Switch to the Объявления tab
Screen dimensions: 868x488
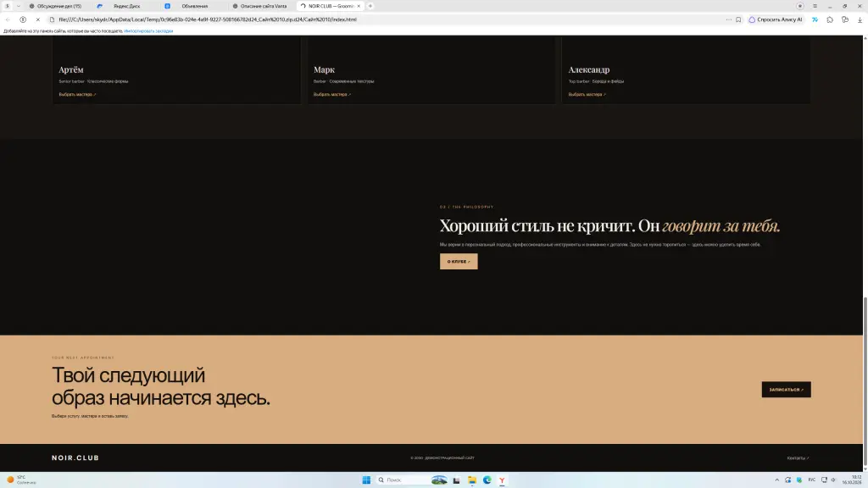click(194, 6)
